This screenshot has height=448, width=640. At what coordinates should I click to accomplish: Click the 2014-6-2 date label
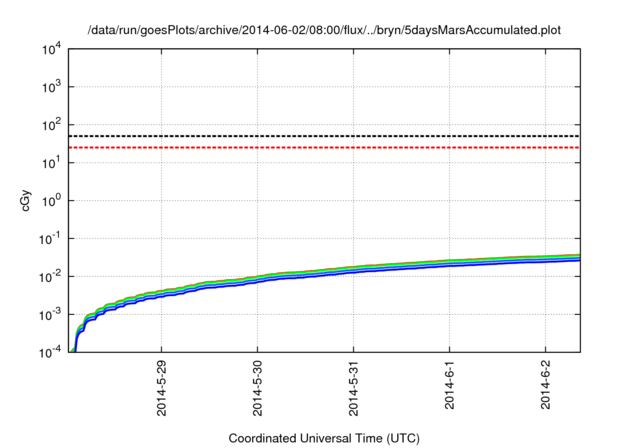(545, 384)
